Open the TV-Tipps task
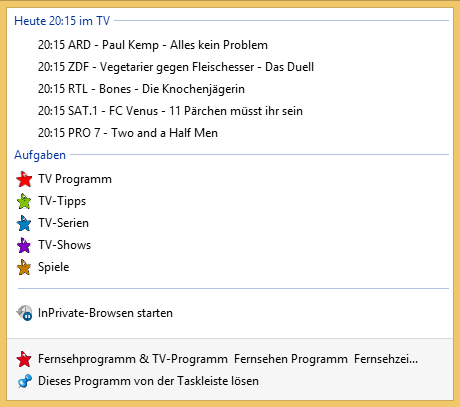460x407 pixels. click(x=230, y=201)
